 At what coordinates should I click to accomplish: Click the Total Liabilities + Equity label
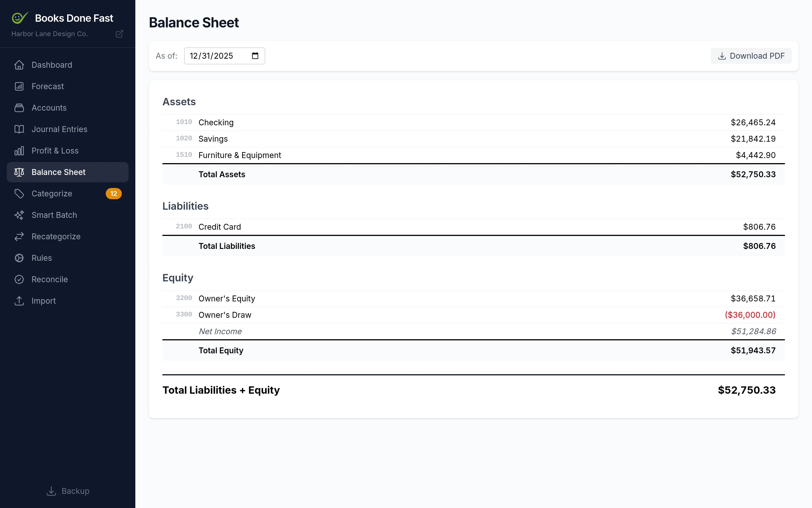click(x=221, y=390)
